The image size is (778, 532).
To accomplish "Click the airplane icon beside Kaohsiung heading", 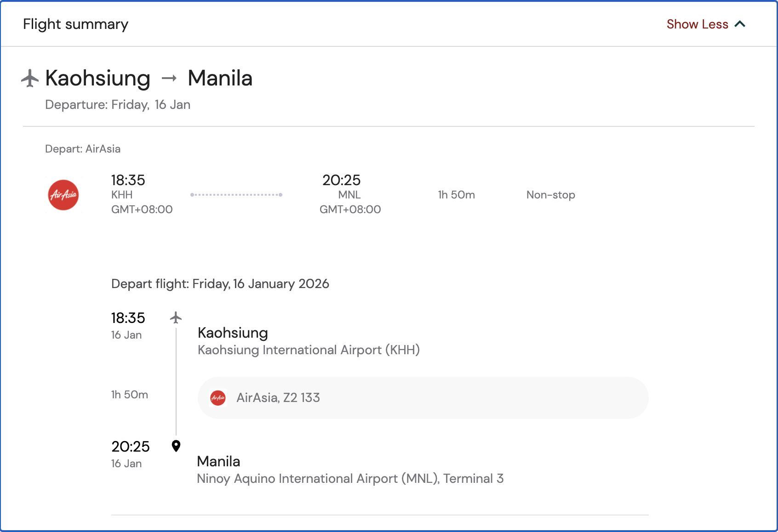I will pos(30,78).
